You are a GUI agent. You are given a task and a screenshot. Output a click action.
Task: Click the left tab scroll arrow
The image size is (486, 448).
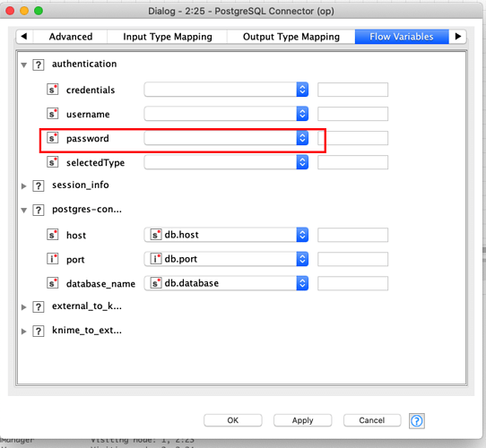pos(24,37)
